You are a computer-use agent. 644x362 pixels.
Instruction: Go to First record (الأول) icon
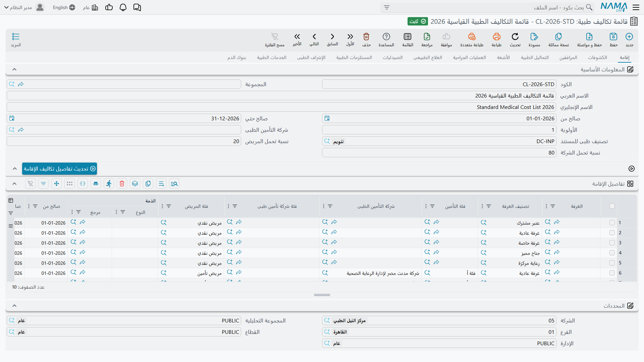[350, 37]
